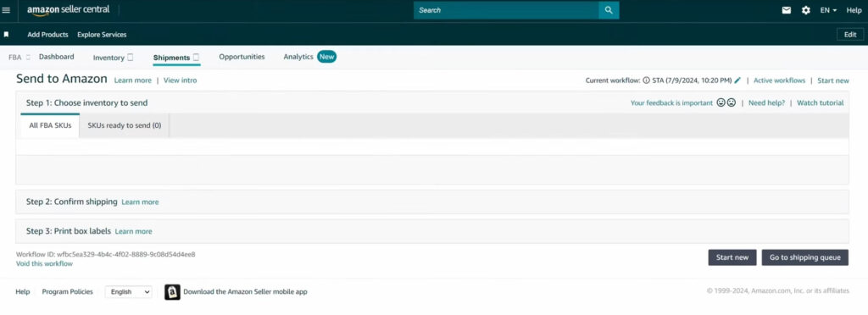This screenshot has height=315, width=868.
Task: Give sad face feedback
Action: point(732,102)
